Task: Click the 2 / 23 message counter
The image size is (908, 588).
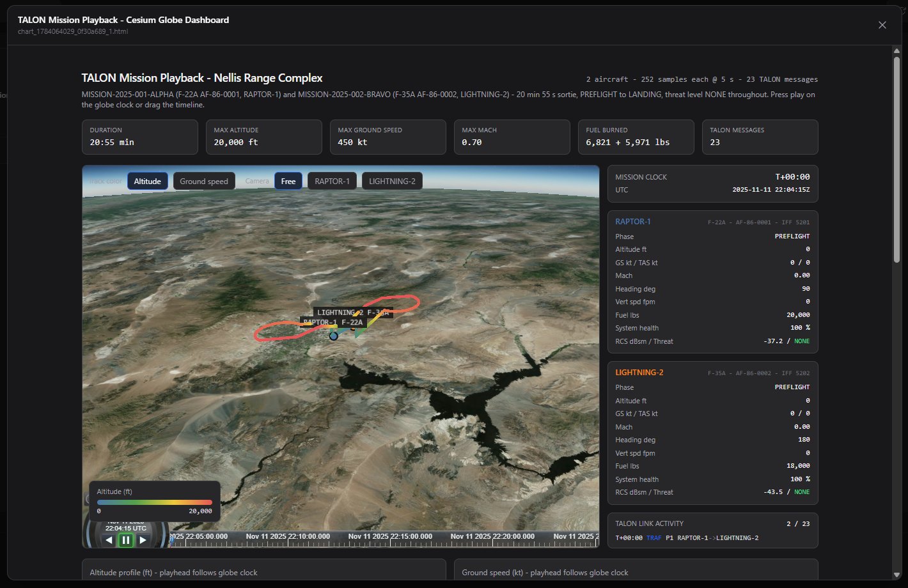Action: click(798, 523)
